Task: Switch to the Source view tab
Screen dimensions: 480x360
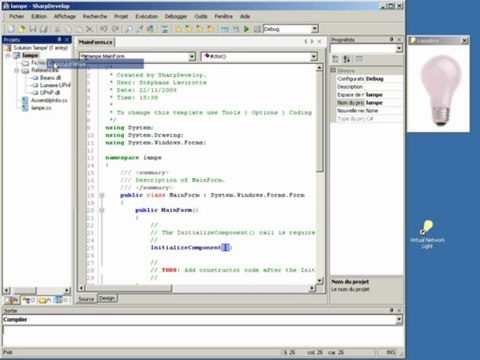Action: pos(86,299)
